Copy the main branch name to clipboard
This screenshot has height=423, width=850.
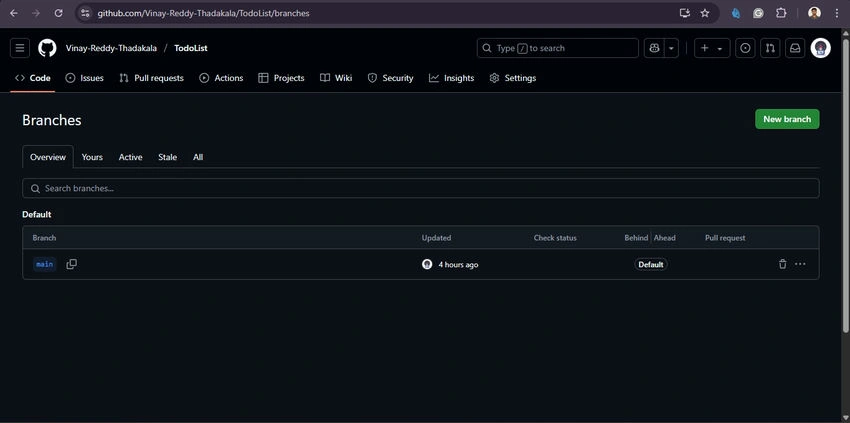(x=72, y=264)
